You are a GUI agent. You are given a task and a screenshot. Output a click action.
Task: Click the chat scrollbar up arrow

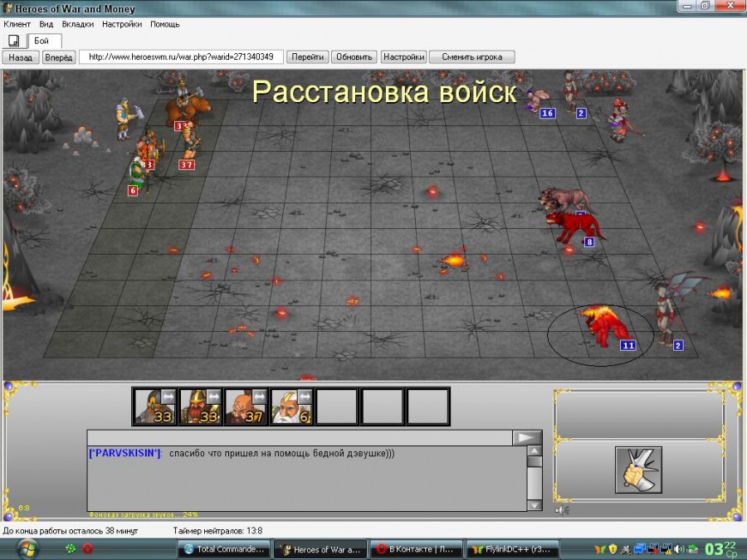coord(535,451)
